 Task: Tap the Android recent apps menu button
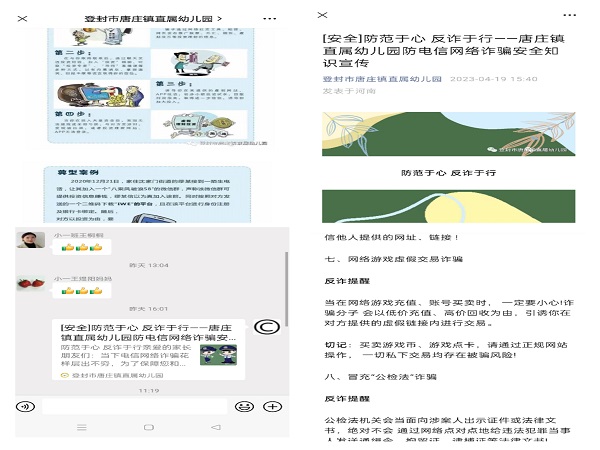[x=82, y=427]
